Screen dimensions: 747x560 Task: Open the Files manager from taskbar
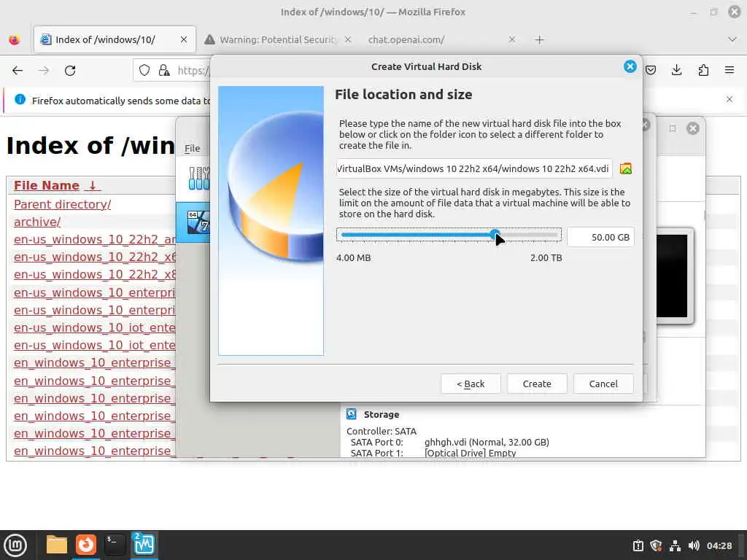[57, 545]
